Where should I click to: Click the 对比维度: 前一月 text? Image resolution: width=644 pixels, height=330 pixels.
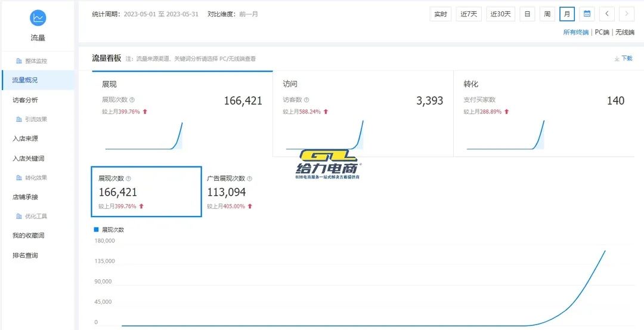[x=233, y=14]
